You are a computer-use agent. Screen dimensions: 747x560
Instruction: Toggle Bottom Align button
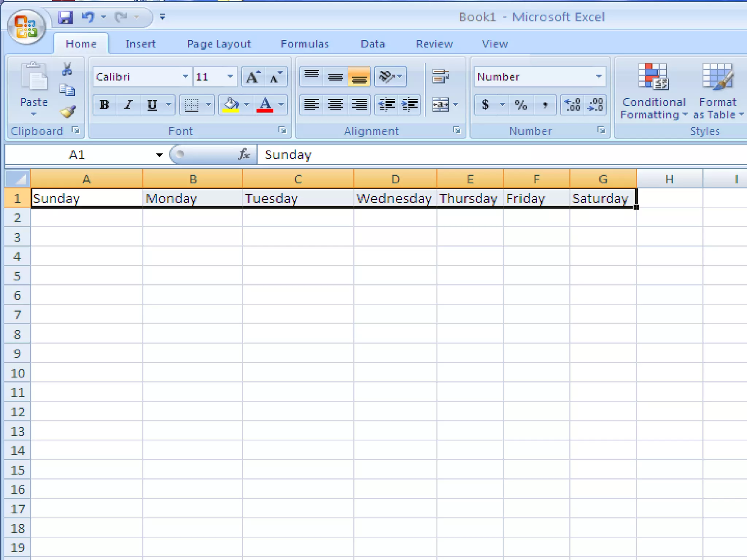[x=359, y=77]
